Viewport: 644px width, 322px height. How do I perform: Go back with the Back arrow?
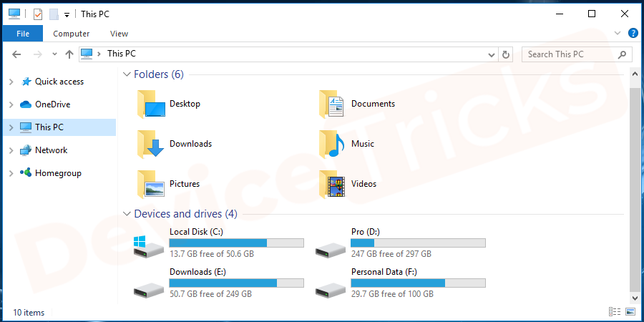click(16, 54)
